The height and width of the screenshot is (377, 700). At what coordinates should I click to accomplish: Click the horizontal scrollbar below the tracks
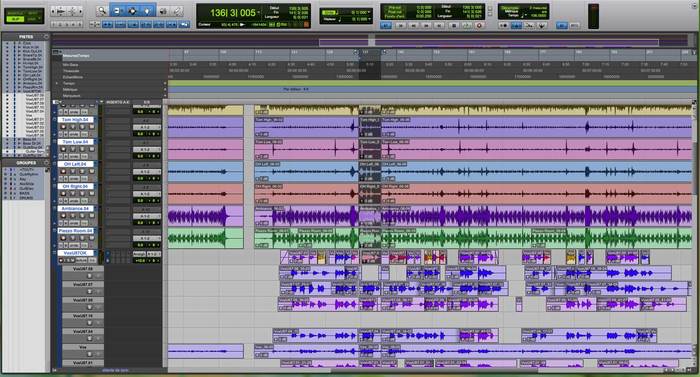point(415,370)
